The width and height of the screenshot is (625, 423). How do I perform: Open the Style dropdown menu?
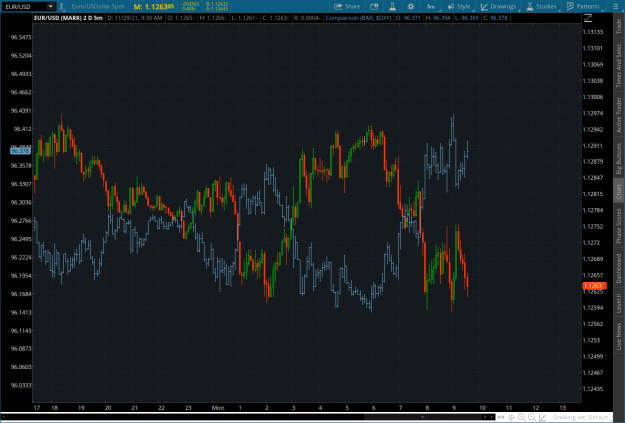point(460,6)
